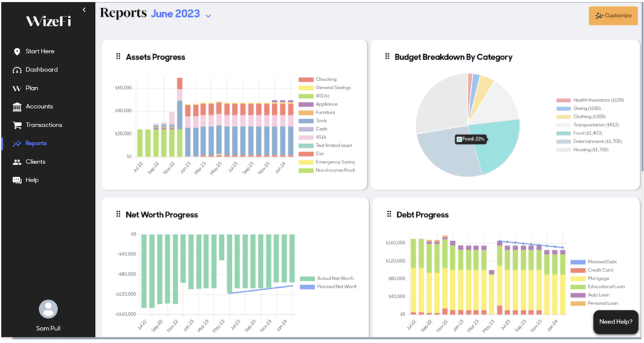Click the Net Worth Progress grip handle
The height and width of the screenshot is (343, 644).
tap(118, 215)
